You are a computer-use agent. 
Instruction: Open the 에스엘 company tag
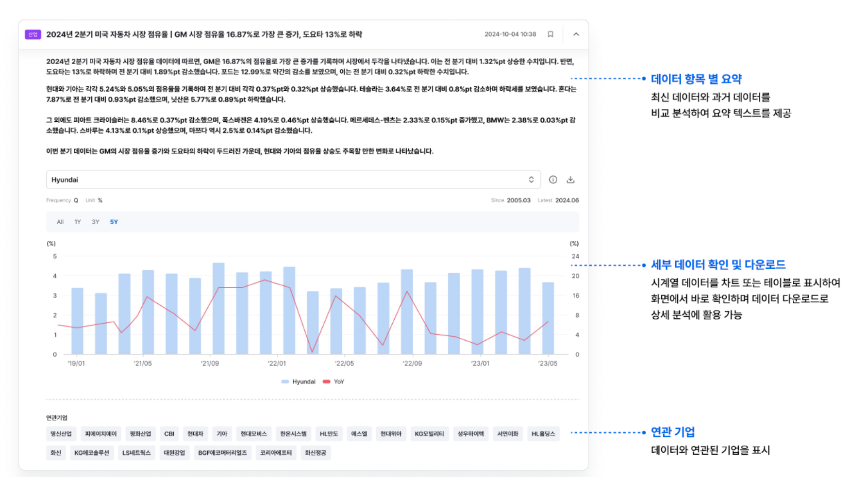(359, 433)
